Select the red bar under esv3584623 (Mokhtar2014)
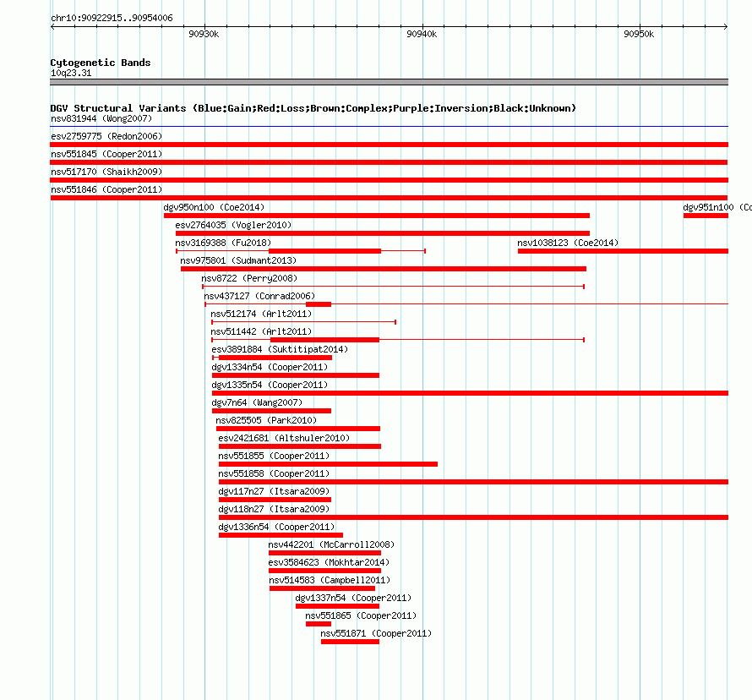Image resolution: width=752 pixels, height=700 pixels. point(324,571)
